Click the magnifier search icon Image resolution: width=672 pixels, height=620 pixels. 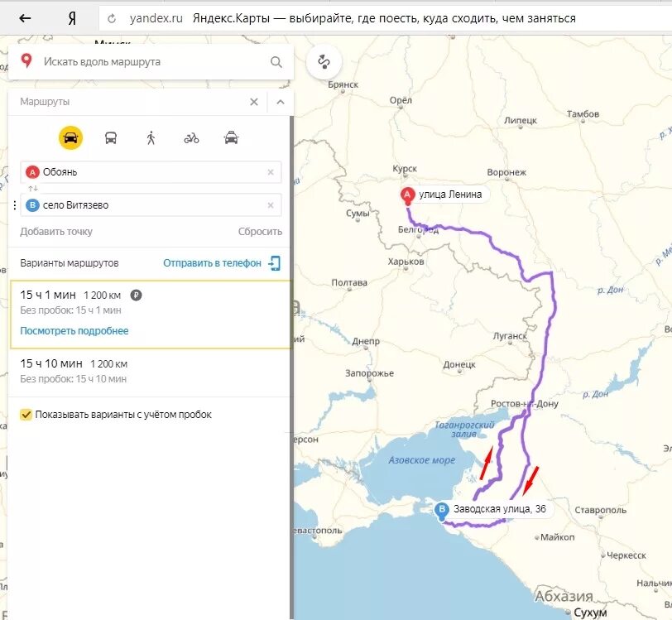[x=276, y=62]
